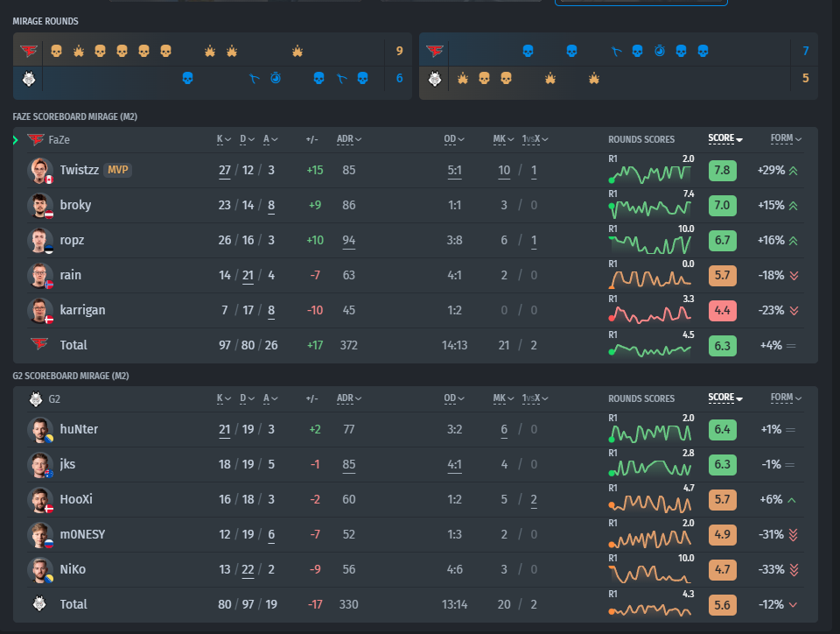Image resolution: width=840 pixels, height=634 pixels.
Task: Sort FaZe table by FORM
Action: (786, 138)
